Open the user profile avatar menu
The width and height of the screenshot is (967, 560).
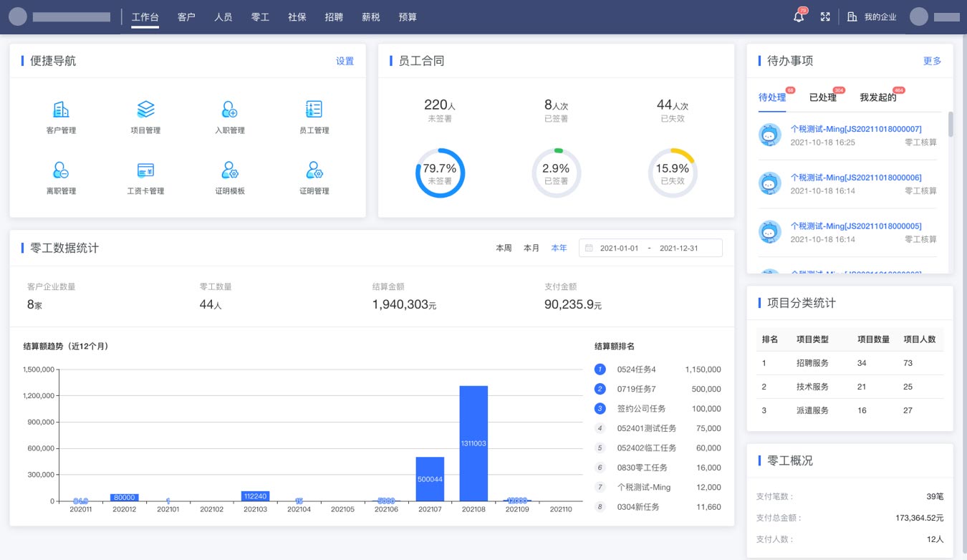point(918,17)
